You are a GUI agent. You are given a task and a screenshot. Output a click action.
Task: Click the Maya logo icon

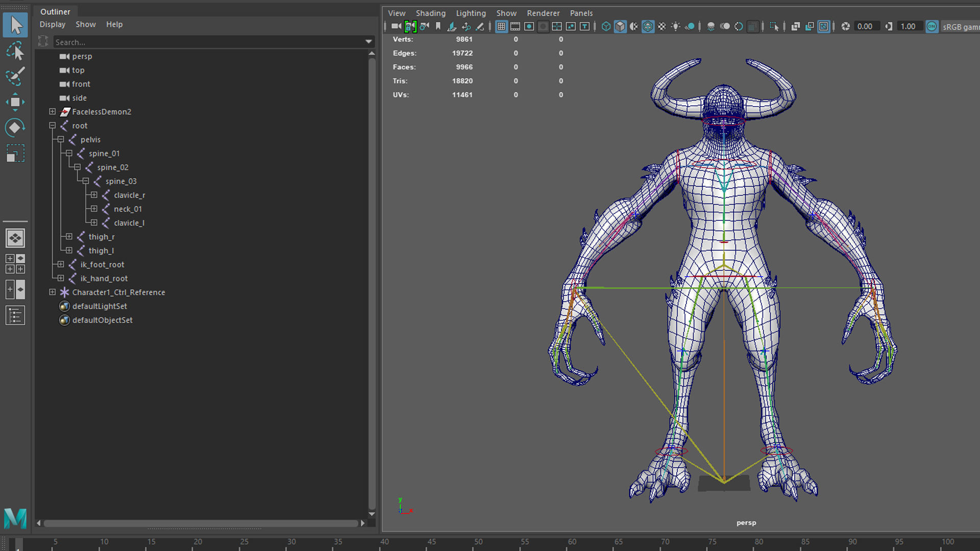click(x=15, y=518)
